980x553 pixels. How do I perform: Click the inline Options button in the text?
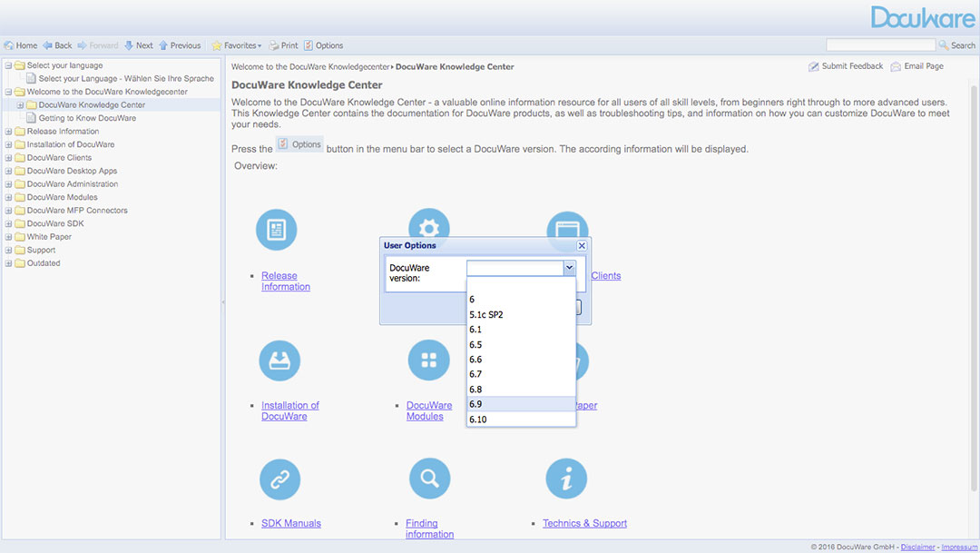(299, 144)
